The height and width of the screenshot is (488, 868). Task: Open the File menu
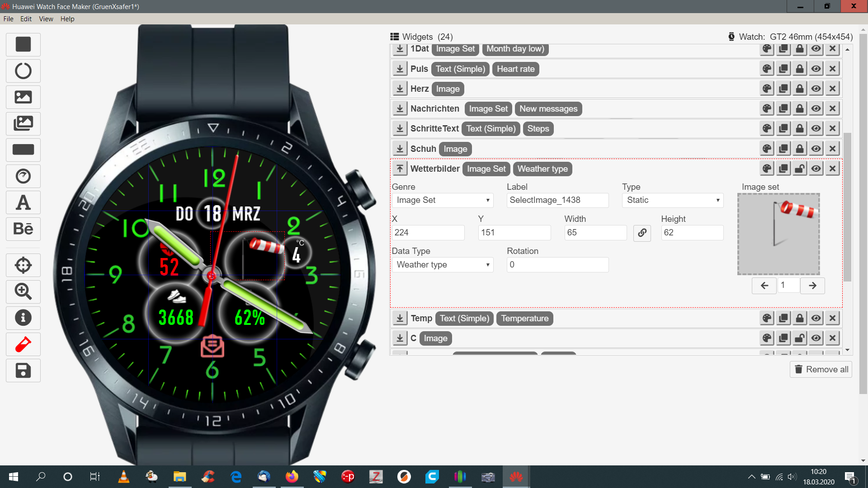[8, 19]
